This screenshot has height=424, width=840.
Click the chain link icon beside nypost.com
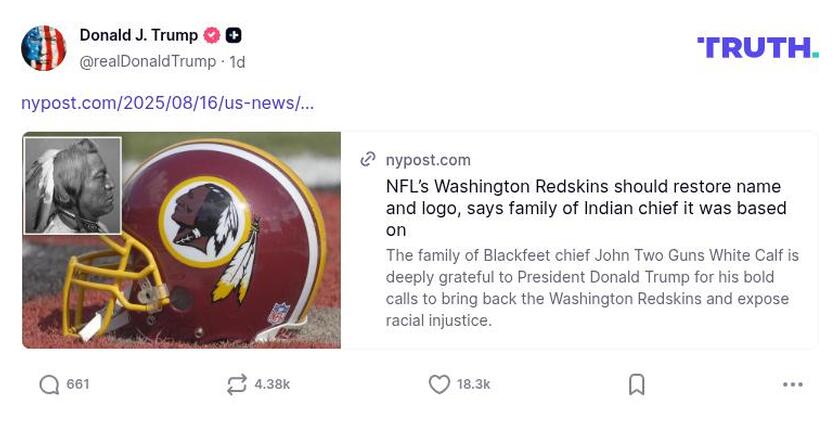[x=368, y=160]
